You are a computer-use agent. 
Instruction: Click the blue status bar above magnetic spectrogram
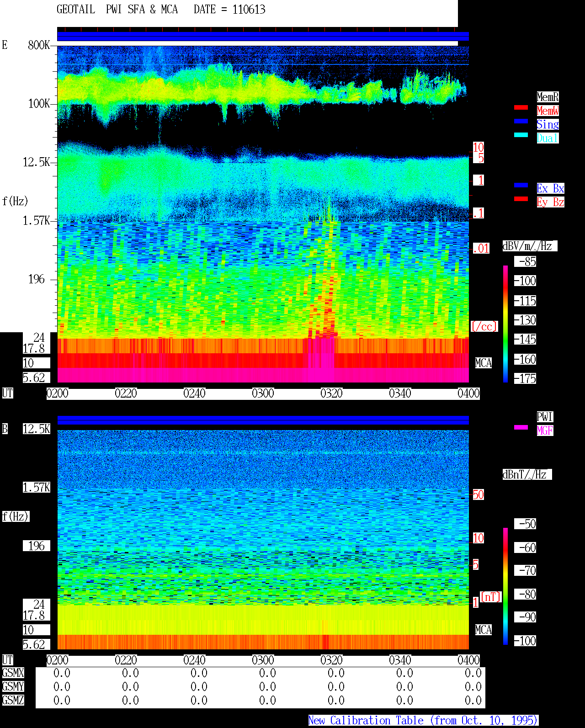pyautogui.click(x=263, y=420)
